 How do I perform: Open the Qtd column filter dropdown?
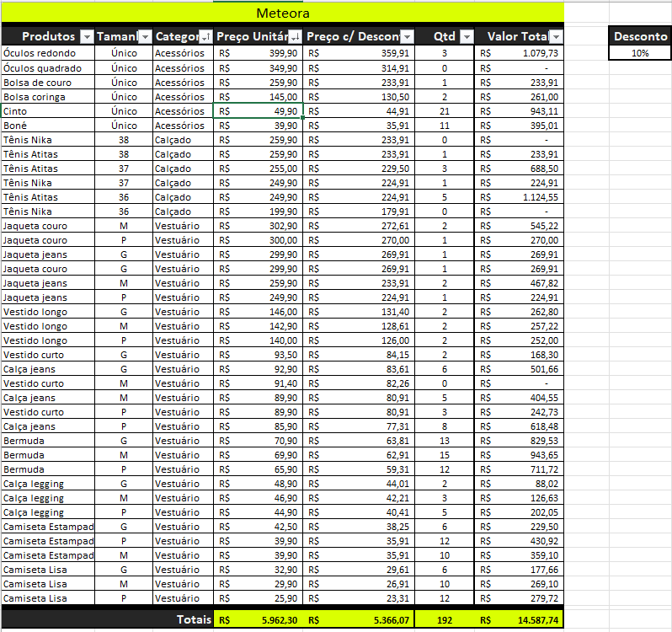[x=467, y=37]
